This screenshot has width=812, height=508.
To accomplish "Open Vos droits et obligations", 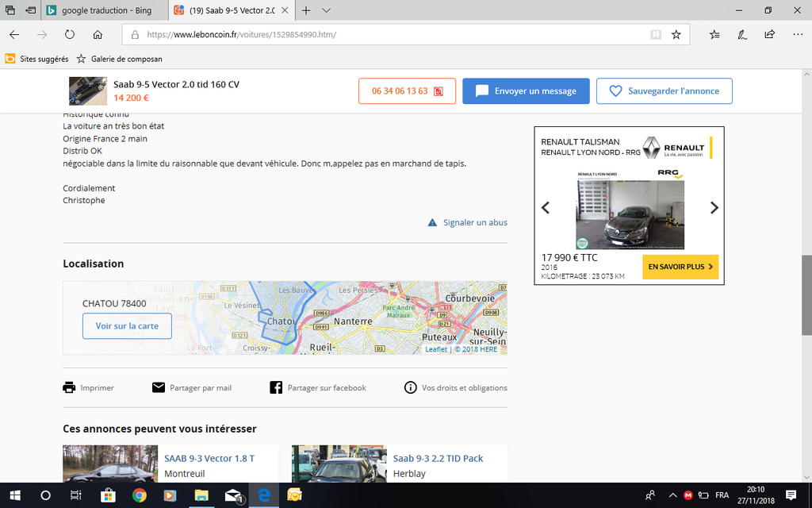I will (x=456, y=387).
